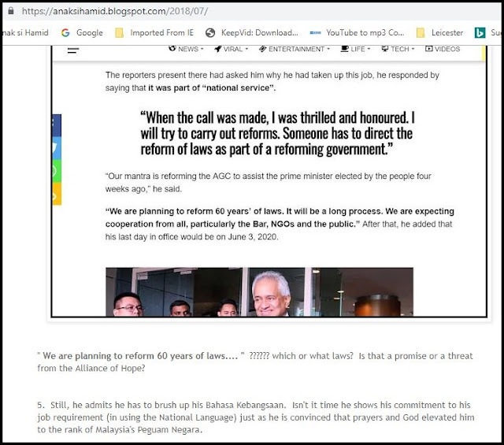
Task: Open the Google bookmark
Action: (x=82, y=33)
